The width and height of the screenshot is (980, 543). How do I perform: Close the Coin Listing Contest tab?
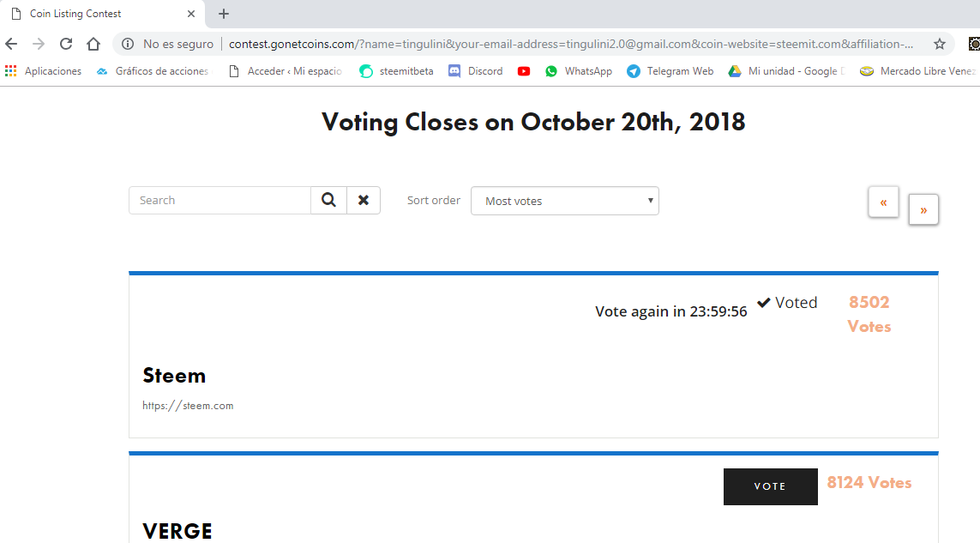coord(191,14)
